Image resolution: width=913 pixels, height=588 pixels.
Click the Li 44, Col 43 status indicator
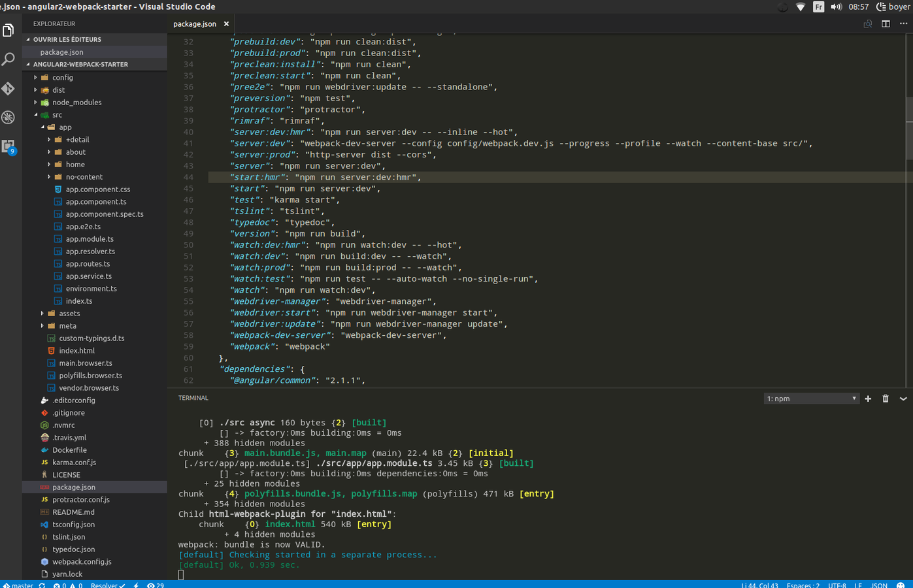tap(759, 585)
